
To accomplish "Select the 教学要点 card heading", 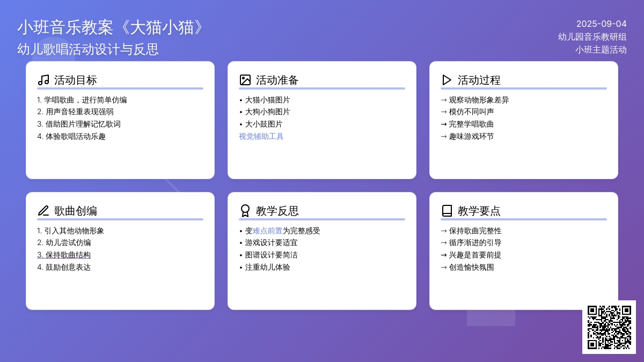I will click(479, 211).
